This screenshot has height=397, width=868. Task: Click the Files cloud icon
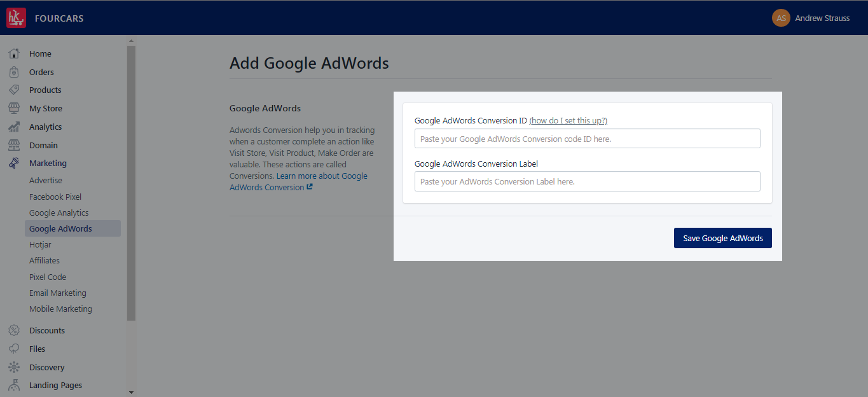click(x=14, y=349)
